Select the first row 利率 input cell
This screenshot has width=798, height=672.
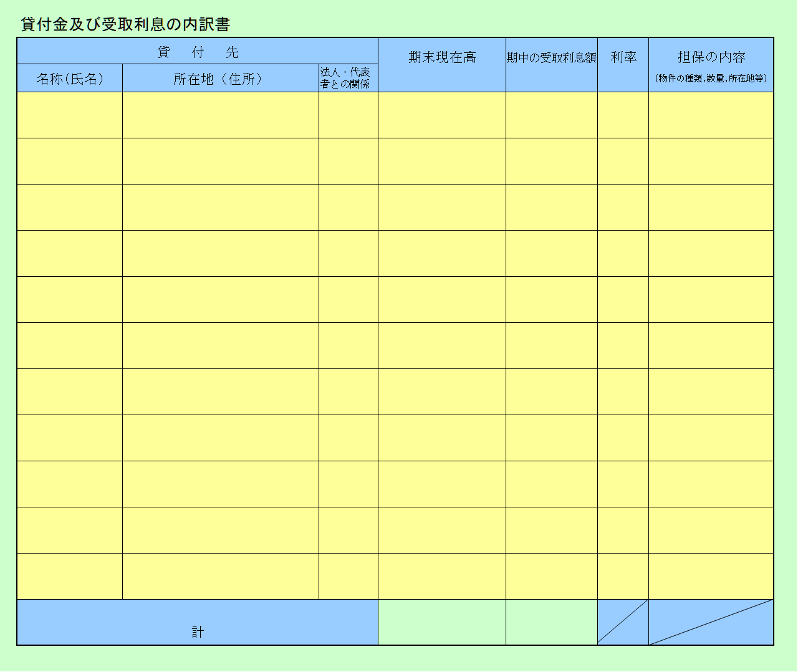[623, 115]
